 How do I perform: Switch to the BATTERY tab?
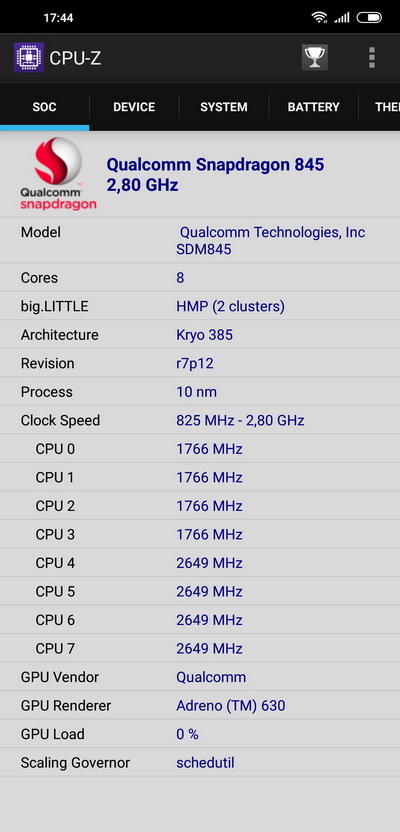click(314, 107)
